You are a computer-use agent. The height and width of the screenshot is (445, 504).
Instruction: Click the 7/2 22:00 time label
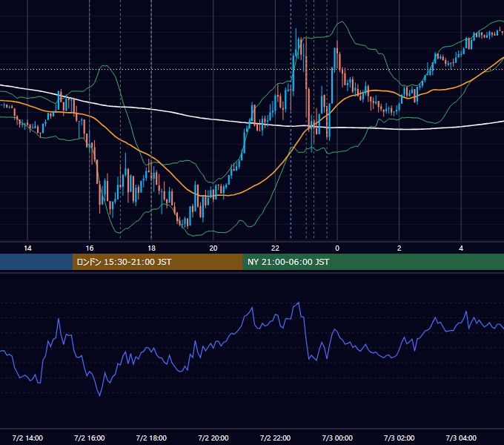click(x=275, y=438)
